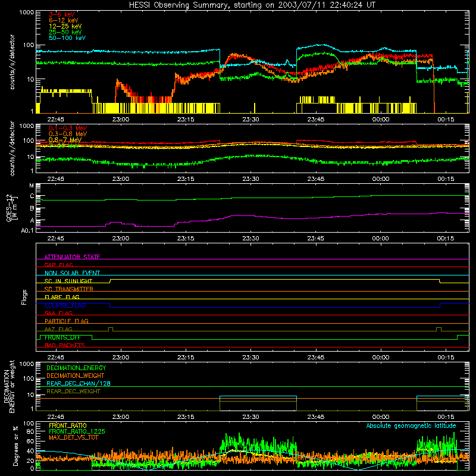Click the SC_TRANSMITTER flag label
This screenshot has height=476, width=476.
(69, 289)
